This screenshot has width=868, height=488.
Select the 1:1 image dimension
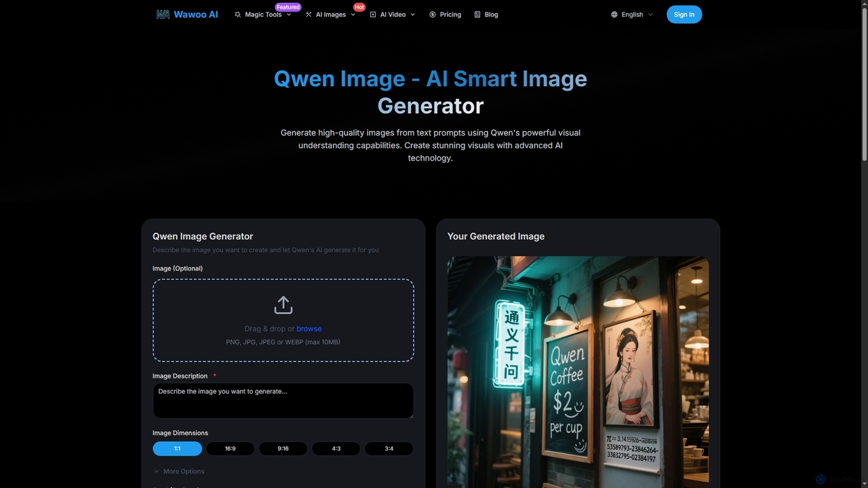[177, 449]
